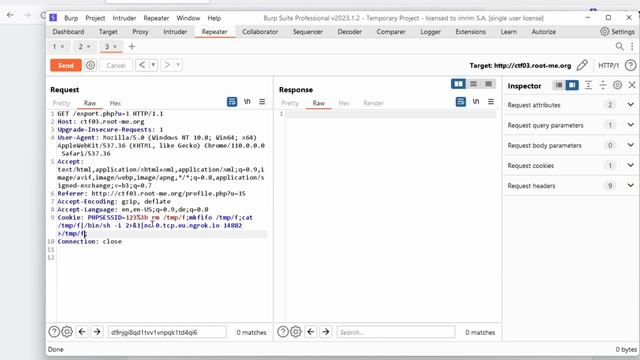The image size is (640, 360).
Task: Open Response search settings gear
Action: click(x=296, y=332)
